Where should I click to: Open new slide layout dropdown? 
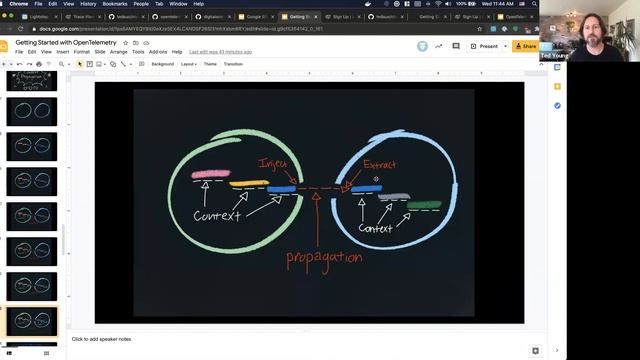coord(11,64)
